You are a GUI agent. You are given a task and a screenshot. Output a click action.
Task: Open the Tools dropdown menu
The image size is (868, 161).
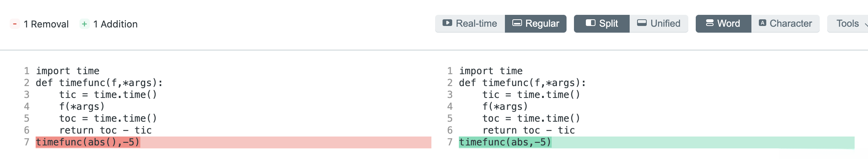tap(847, 24)
